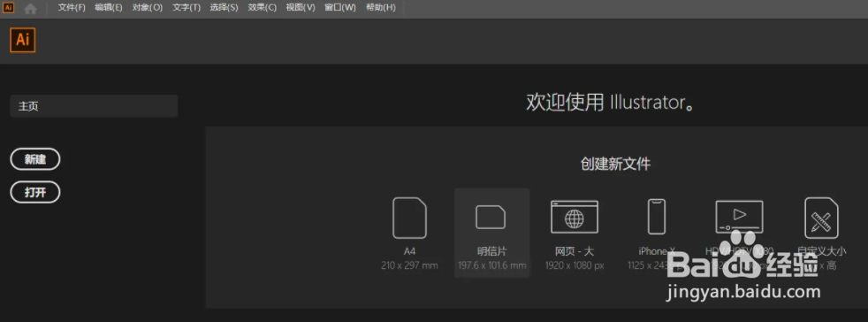Open the 效果(C) menu

(263, 8)
